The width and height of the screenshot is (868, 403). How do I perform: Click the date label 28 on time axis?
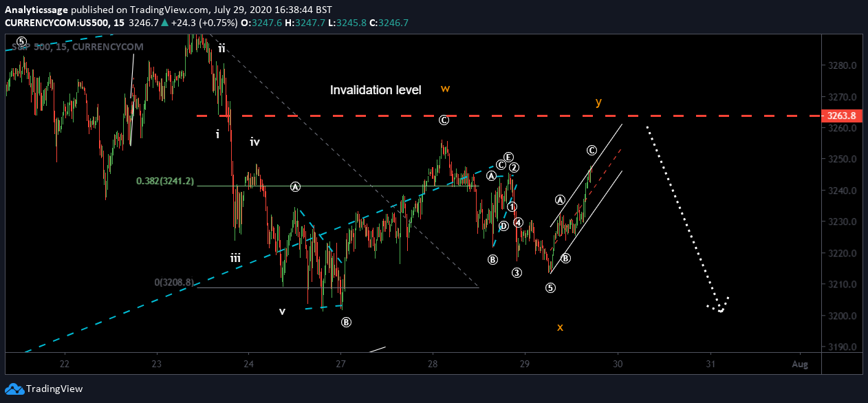click(x=433, y=364)
